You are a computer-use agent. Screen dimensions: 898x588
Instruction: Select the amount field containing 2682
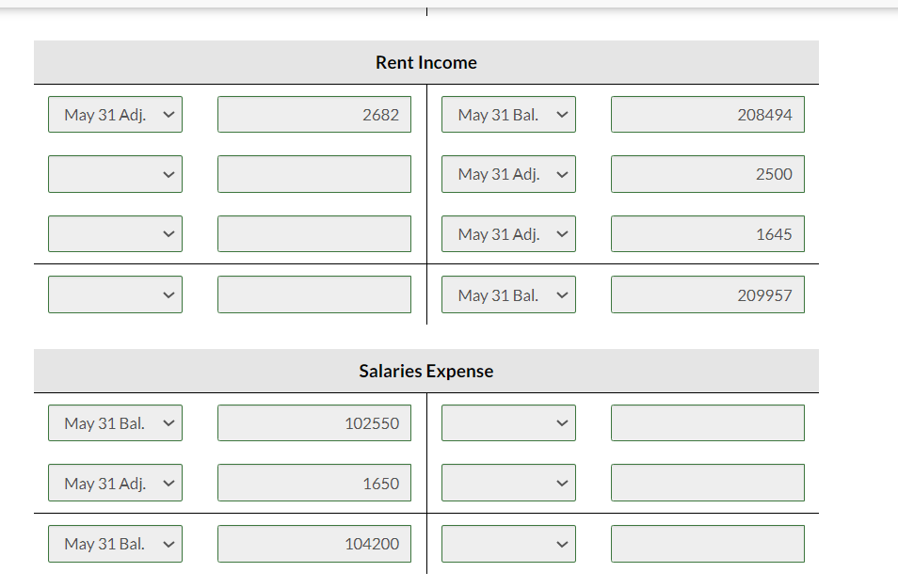(x=313, y=114)
